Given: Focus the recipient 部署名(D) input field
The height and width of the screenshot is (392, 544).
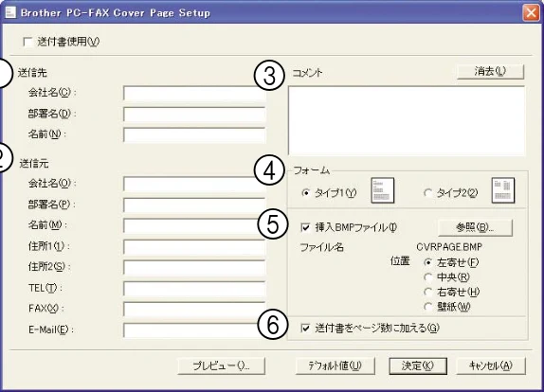Looking at the screenshot, I should pos(194,115).
